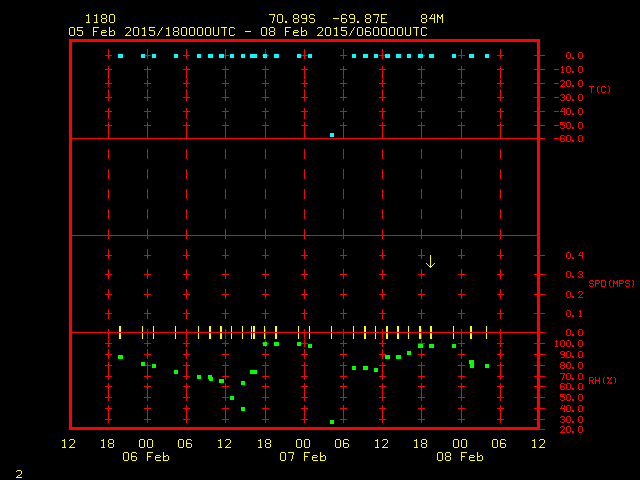Image resolution: width=640 pixels, height=480 pixels.
Task: Select the 08 Feb date label
Action: tap(460, 456)
